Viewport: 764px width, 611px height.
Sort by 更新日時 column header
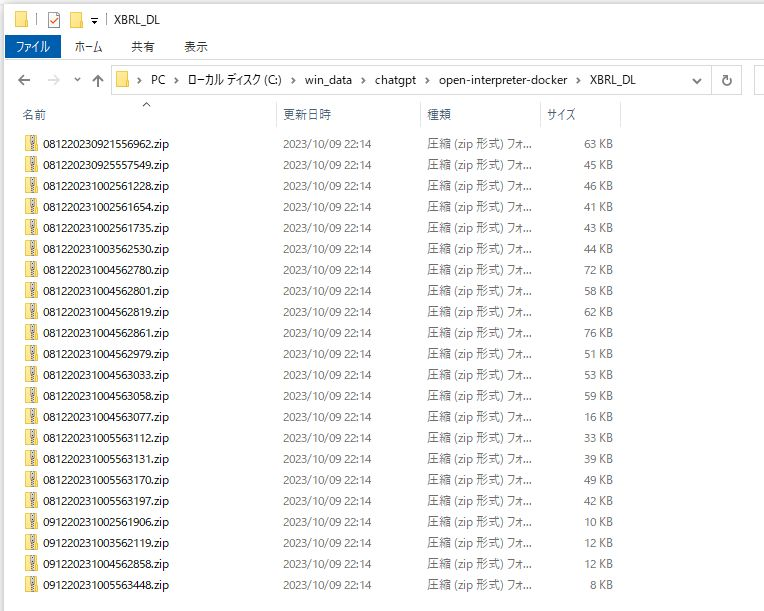pyautogui.click(x=307, y=115)
